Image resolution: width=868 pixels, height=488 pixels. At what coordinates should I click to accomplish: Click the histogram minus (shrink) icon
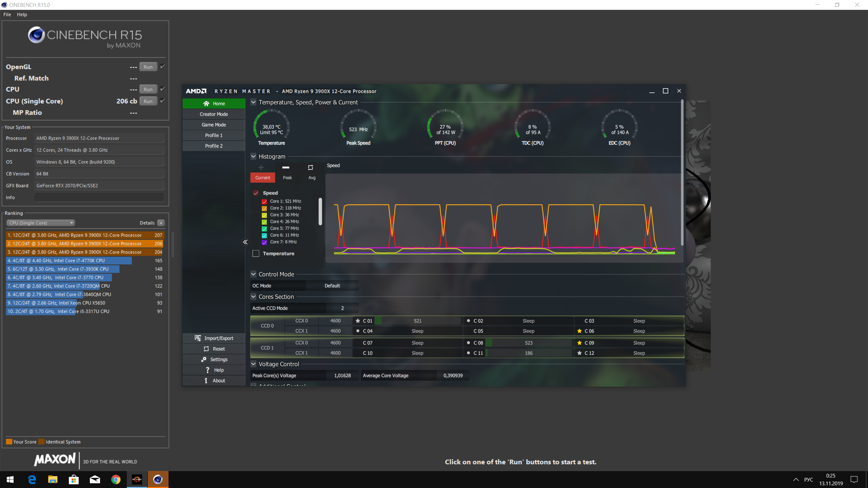pyautogui.click(x=286, y=167)
